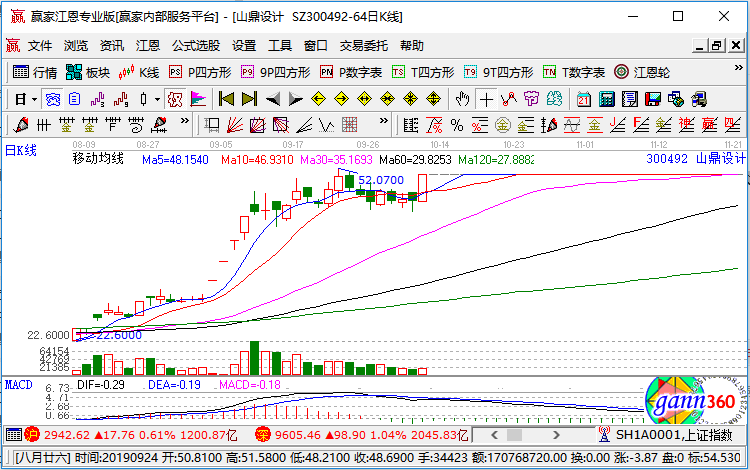Open the 9P四方形 tool
The height and width of the screenshot is (470, 750).
[x=276, y=72]
